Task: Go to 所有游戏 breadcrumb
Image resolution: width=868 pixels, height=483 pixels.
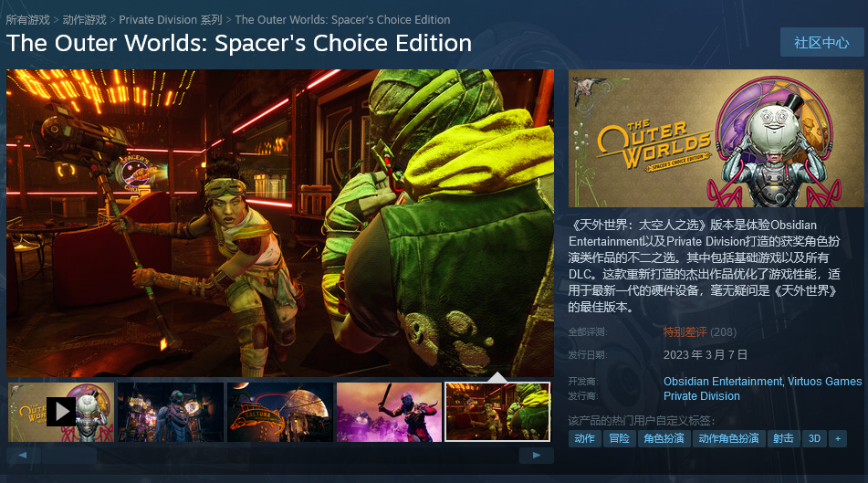Action: click(27, 20)
